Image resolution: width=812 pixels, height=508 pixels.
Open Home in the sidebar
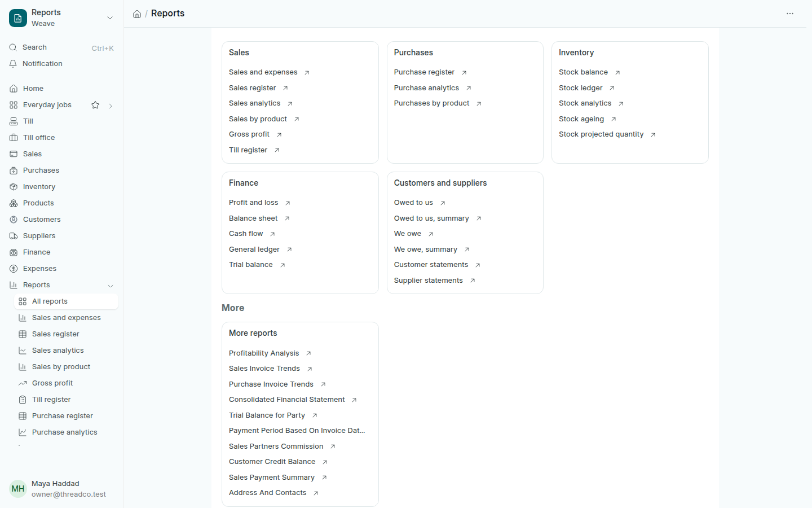[63, 89]
